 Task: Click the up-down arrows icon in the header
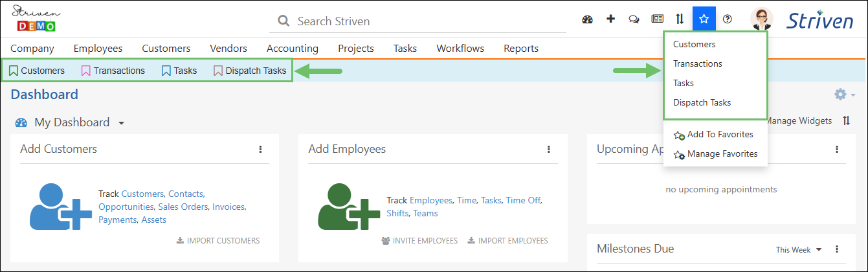point(680,19)
